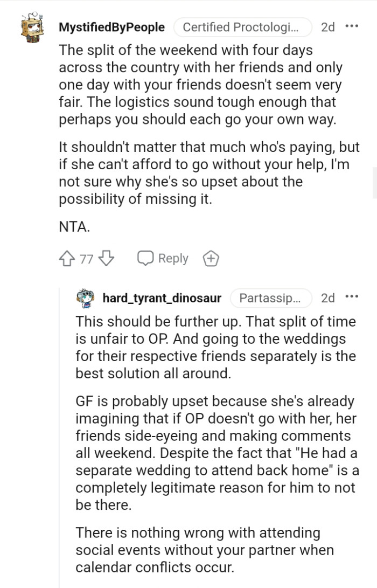Open MystifiedByPeople's user profile
This screenshot has width=377, height=588.
111,27
